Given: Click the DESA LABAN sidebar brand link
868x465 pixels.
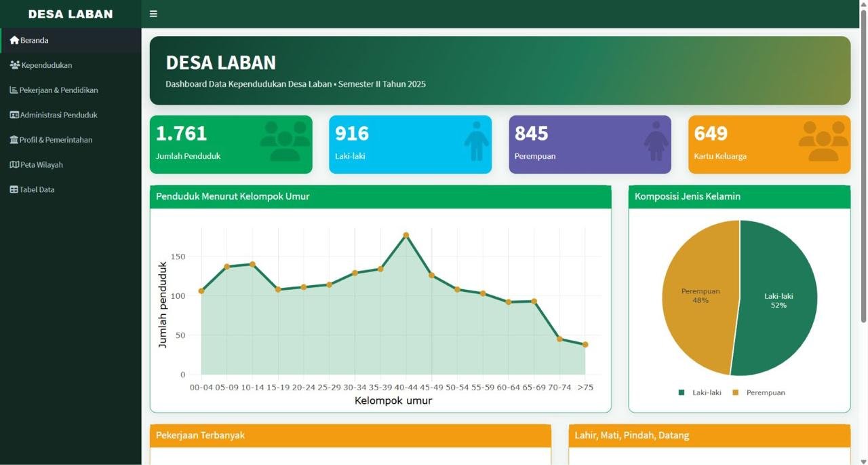Looking at the screenshot, I should tap(71, 14).
